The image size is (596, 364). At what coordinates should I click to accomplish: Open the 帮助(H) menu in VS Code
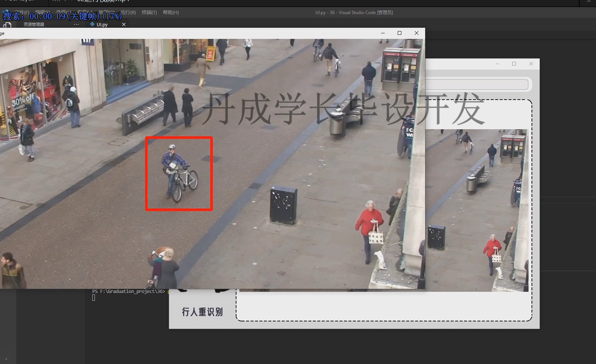[x=170, y=13]
